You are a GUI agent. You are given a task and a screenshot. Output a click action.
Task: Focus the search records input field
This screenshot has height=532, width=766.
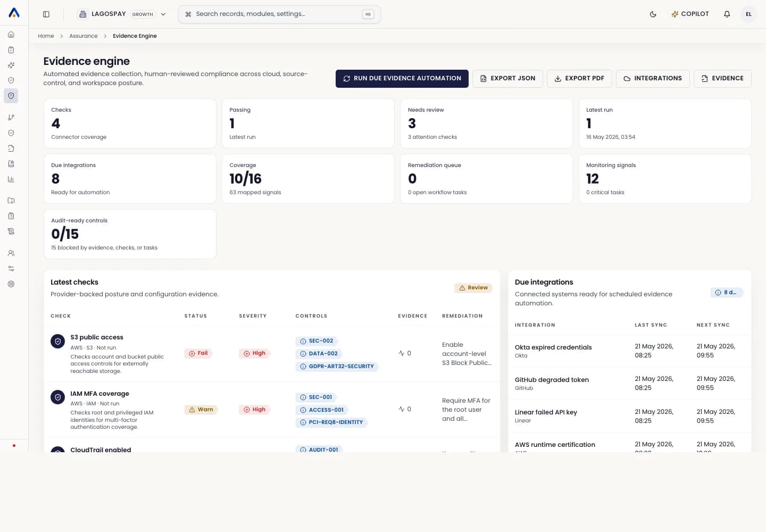(x=279, y=14)
